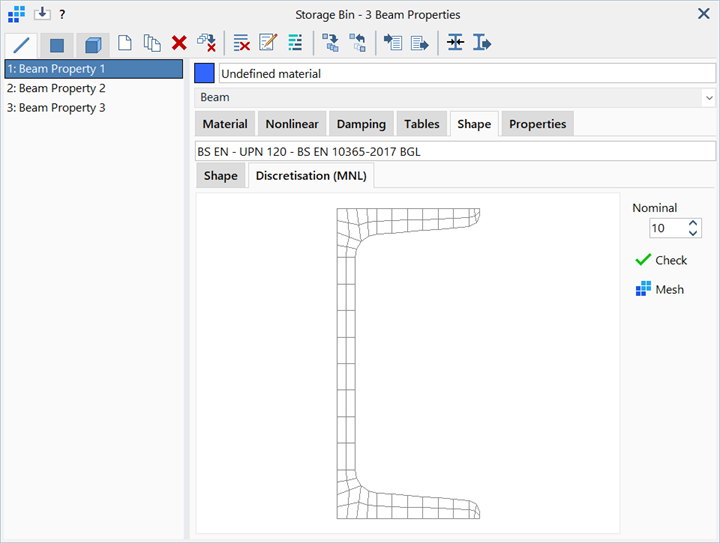This screenshot has height=543, width=720.
Task: Click the Nominal value field showing 10
Action: click(668, 228)
